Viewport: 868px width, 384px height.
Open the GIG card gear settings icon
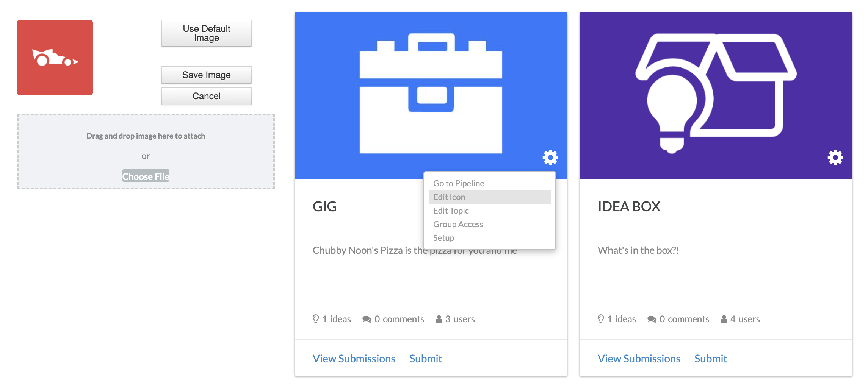point(550,157)
